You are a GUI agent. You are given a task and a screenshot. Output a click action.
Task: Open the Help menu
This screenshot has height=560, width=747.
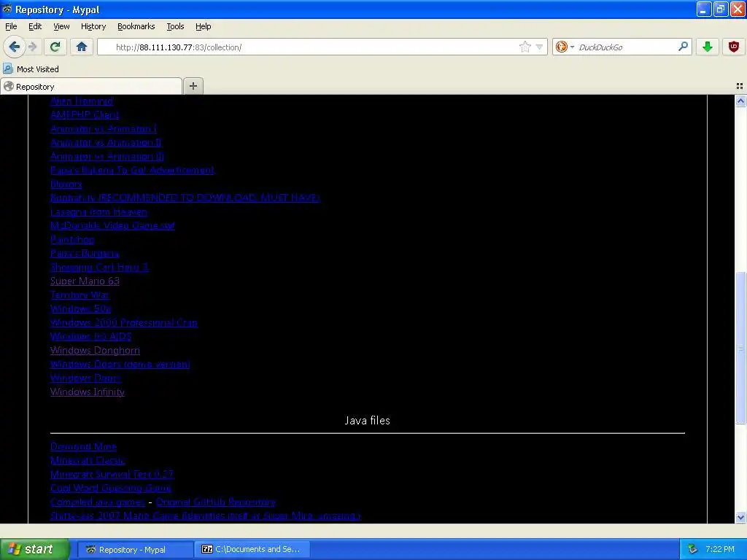point(203,26)
